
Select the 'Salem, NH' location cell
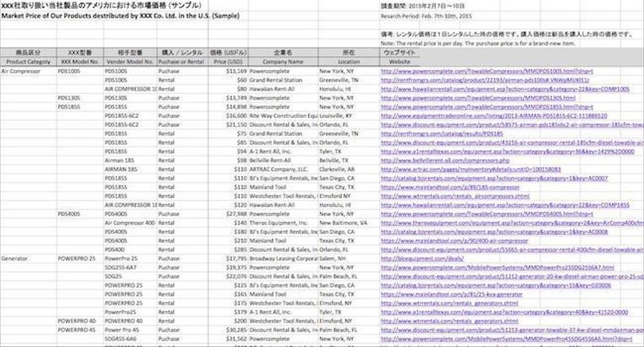coord(349,259)
